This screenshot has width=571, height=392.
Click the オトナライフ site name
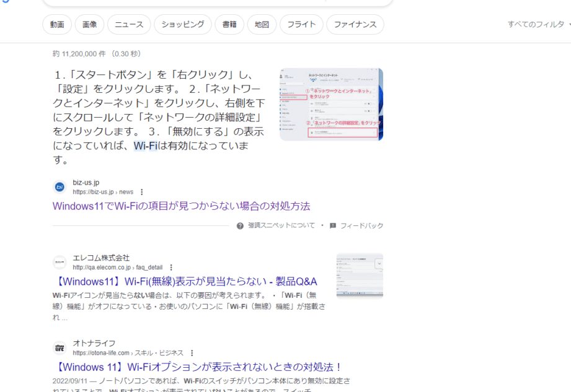[x=94, y=343]
